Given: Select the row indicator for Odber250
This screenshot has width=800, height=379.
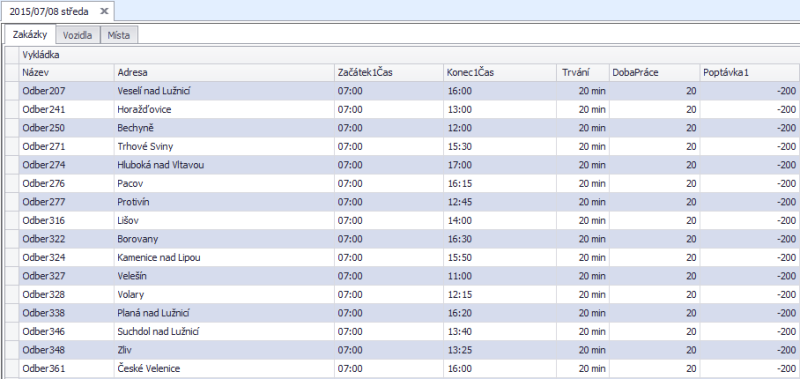Looking at the screenshot, I should (12, 128).
